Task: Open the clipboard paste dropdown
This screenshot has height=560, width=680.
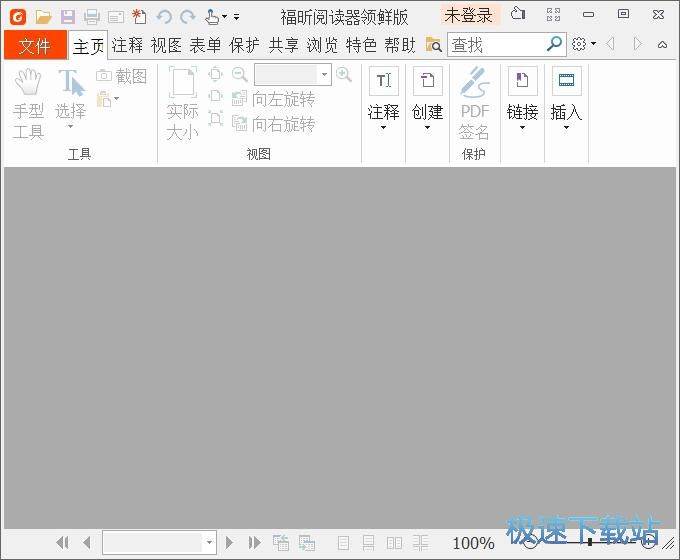Action: (108, 99)
